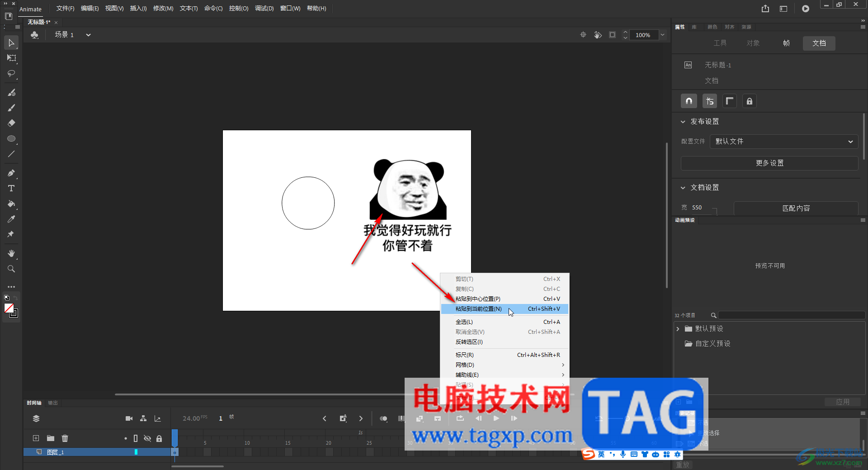868x470 pixels.
Task: Click the layer color swatch on layer 1
Action: pos(136,452)
